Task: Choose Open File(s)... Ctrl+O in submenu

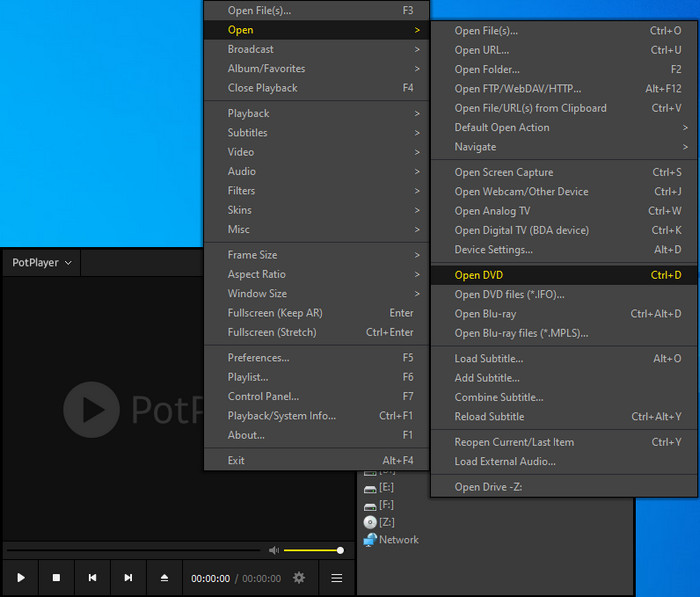Action: point(564,31)
